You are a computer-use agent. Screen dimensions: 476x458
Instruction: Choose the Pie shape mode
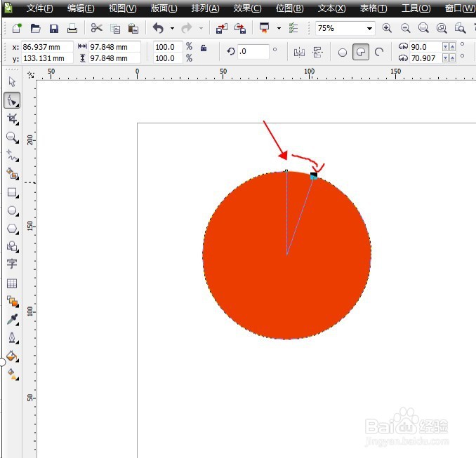361,52
